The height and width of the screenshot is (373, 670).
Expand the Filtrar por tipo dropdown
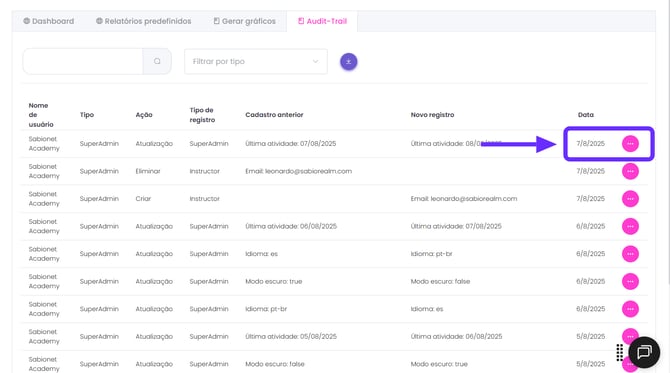256,62
